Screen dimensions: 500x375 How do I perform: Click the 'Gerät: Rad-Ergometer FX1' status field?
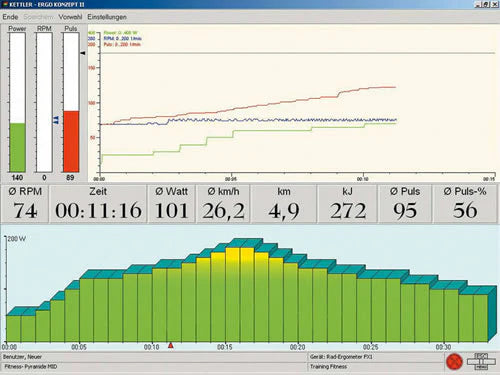375,357
